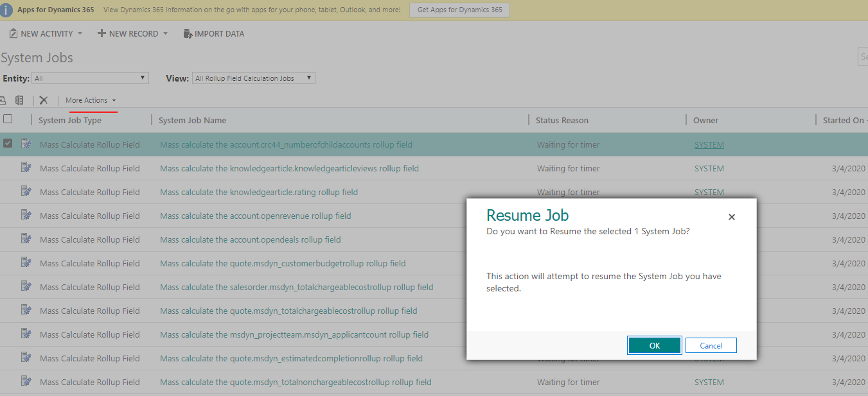Click job icon for knowledgearticle.rating row
Image resolution: width=868 pixels, height=396 pixels.
pos(26,192)
